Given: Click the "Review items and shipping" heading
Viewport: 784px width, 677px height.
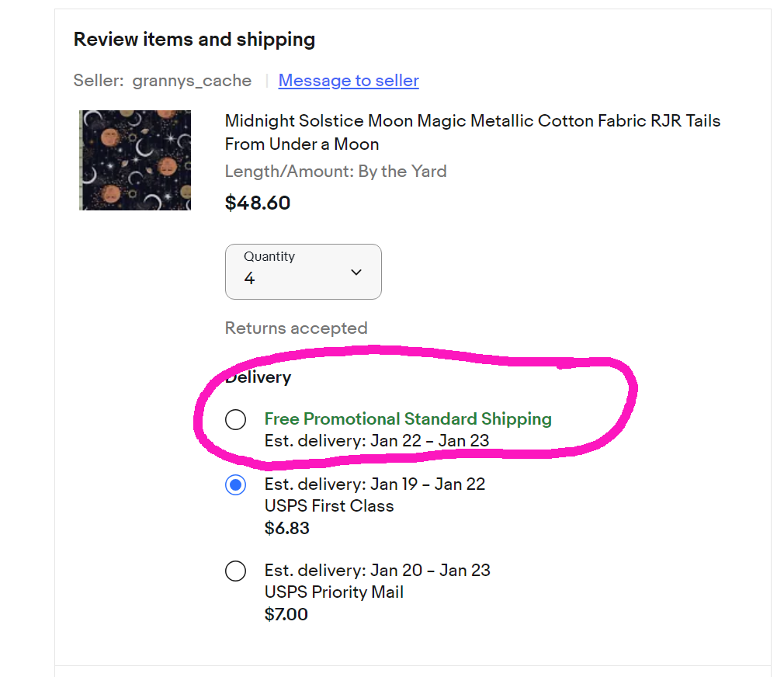Looking at the screenshot, I should coord(194,40).
